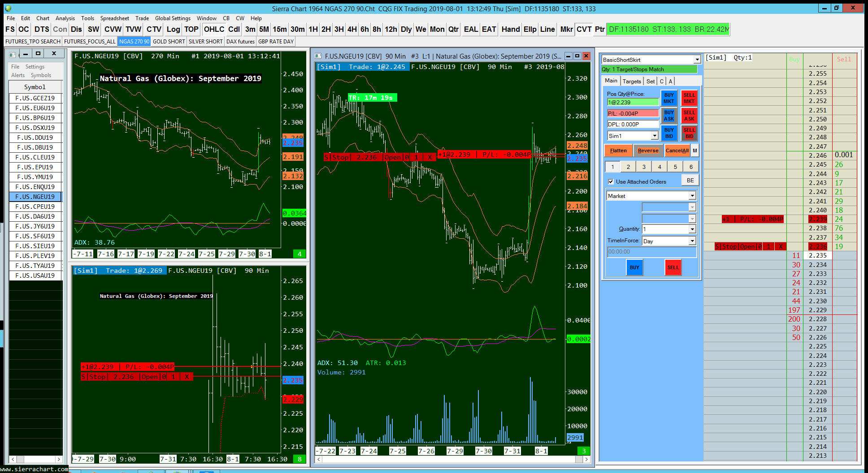Toggle the Log scale button
The image size is (868, 473).
point(173,29)
